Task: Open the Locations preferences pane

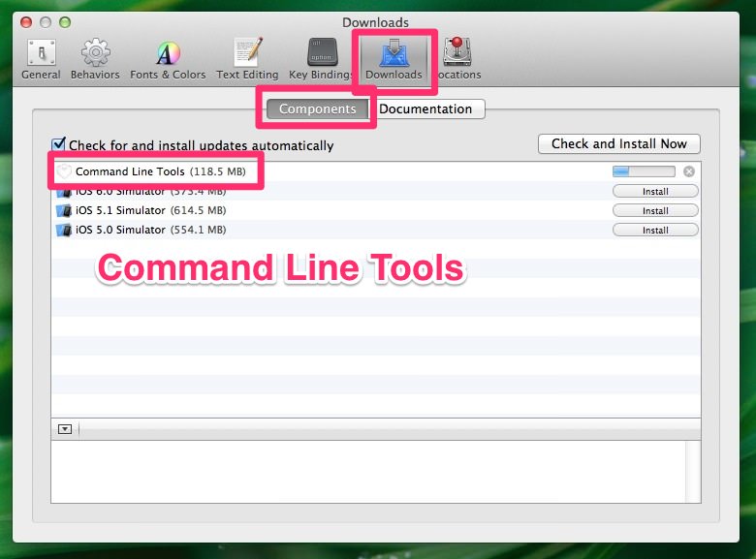Action: click(x=457, y=59)
